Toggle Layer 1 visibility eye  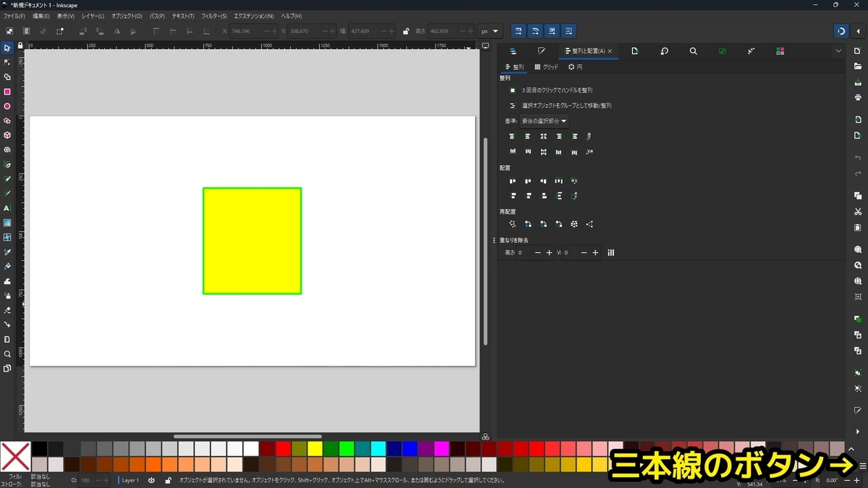pos(151,480)
